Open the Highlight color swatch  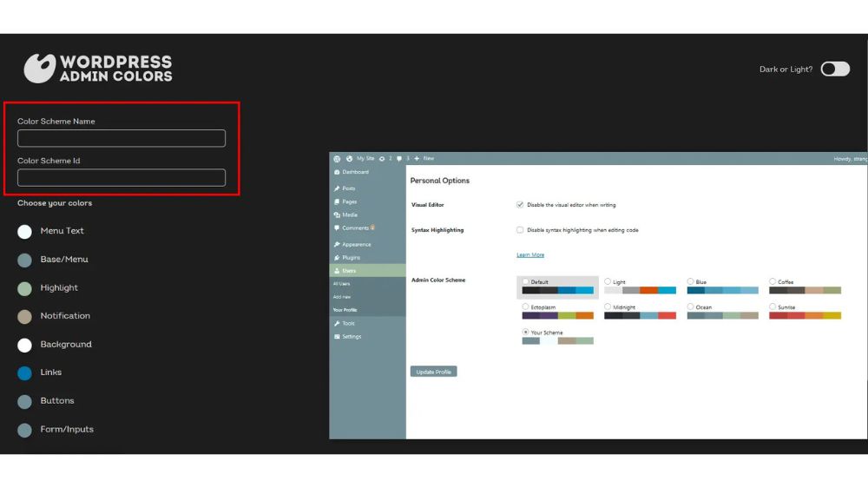(x=24, y=288)
